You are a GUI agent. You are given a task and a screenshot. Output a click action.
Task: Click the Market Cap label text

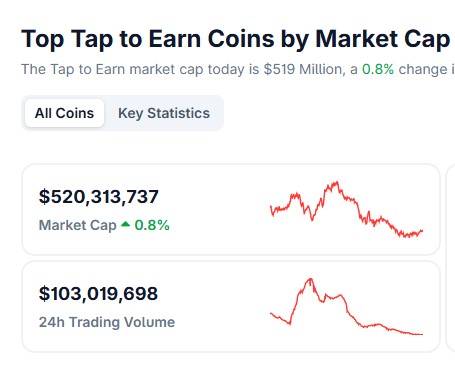coord(78,225)
